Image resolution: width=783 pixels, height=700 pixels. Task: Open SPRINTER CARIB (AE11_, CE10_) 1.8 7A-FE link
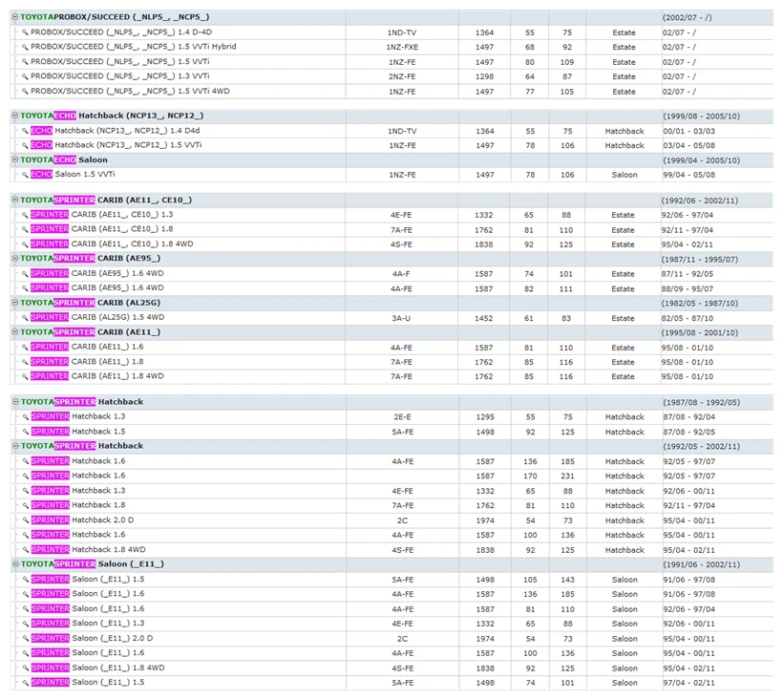(101, 229)
